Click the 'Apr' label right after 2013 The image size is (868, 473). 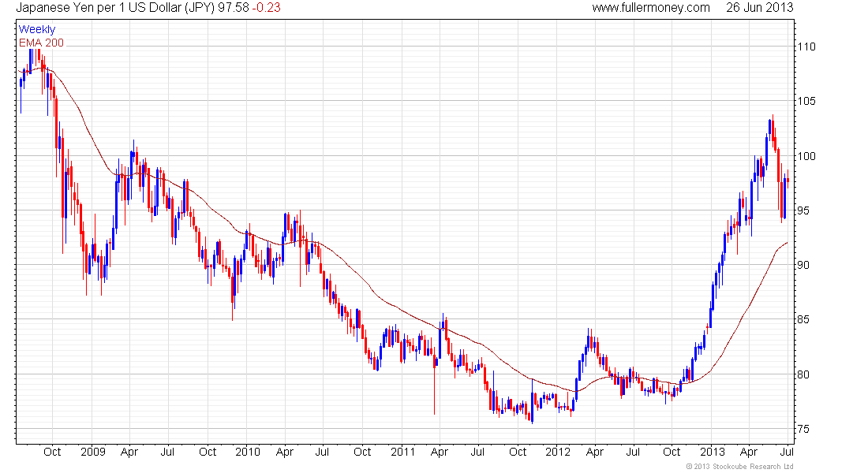coord(749,452)
